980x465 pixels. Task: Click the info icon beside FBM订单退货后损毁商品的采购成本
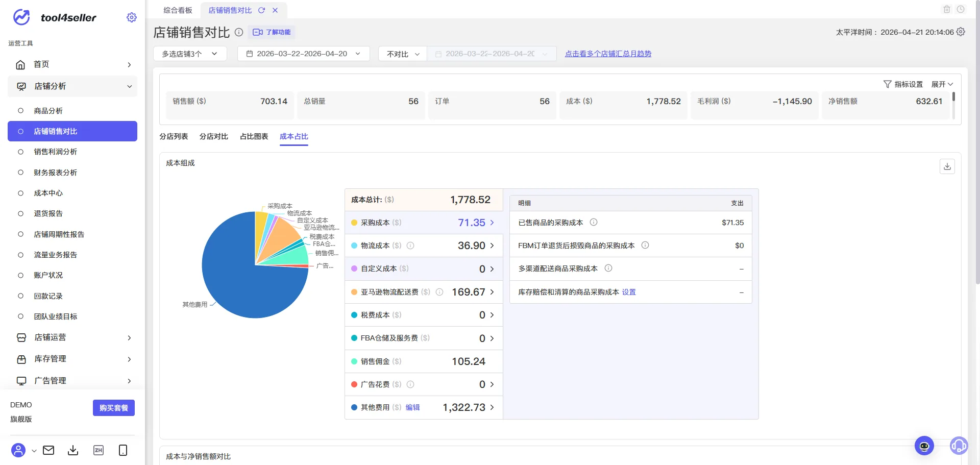(x=645, y=245)
